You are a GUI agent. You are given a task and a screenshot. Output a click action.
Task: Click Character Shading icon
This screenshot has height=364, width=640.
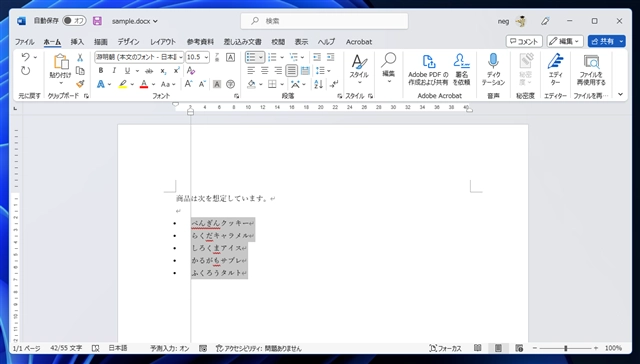pyautogui.click(x=217, y=84)
